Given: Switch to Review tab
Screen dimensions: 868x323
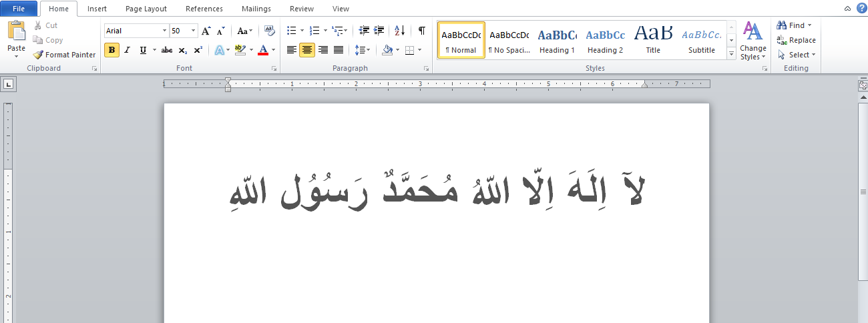Looking at the screenshot, I should tap(302, 9).
